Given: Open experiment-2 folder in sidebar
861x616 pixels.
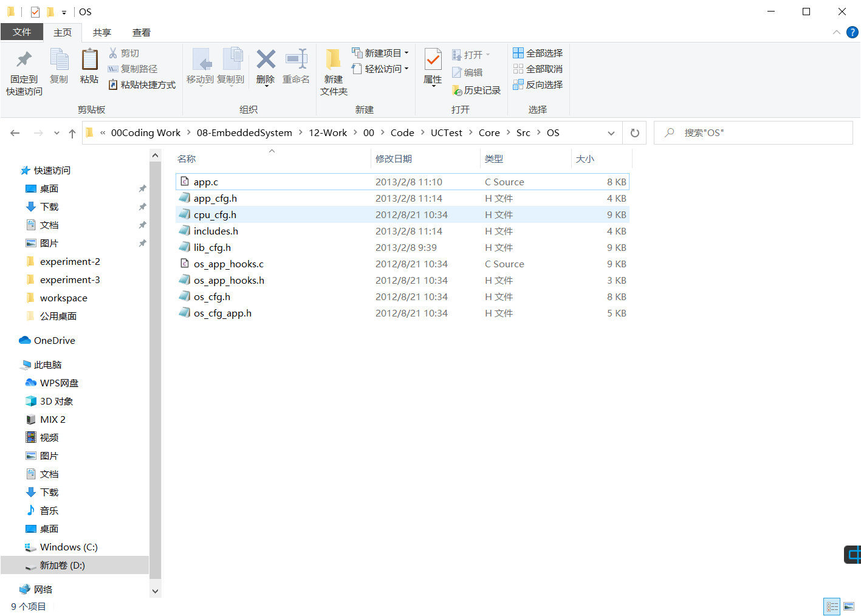Looking at the screenshot, I should (63, 261).
